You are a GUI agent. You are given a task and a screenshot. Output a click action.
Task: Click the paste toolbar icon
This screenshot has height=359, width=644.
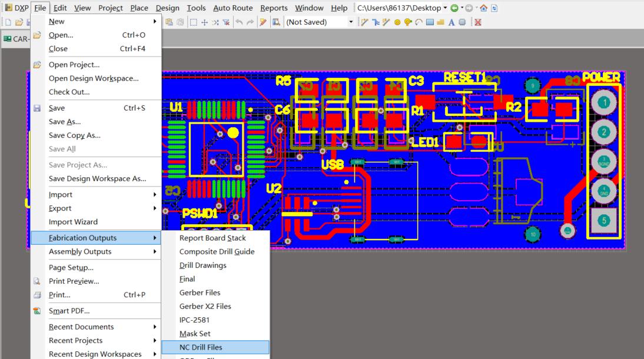169,22
